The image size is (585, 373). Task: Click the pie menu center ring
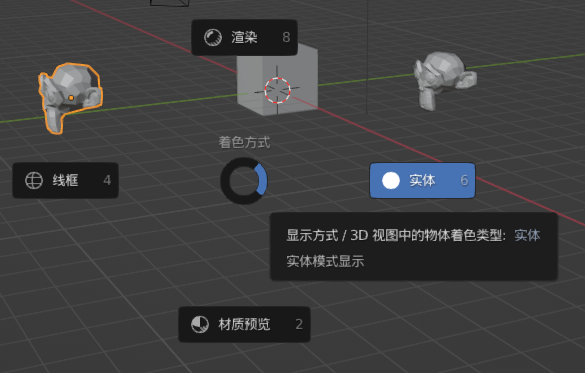click(x=244, y=181)
